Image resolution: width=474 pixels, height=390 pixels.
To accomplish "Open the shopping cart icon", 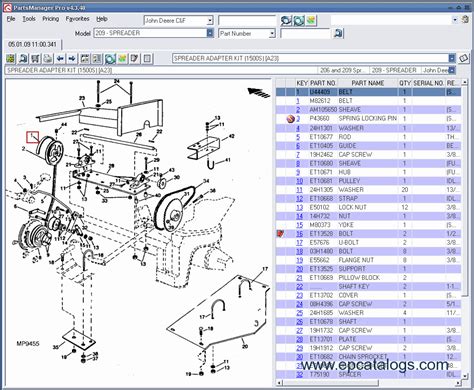I will (x=35, y=59).
